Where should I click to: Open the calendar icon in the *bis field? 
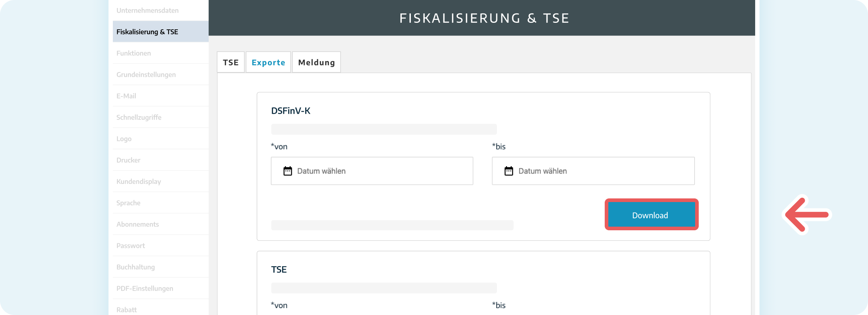tap(509, 171)
